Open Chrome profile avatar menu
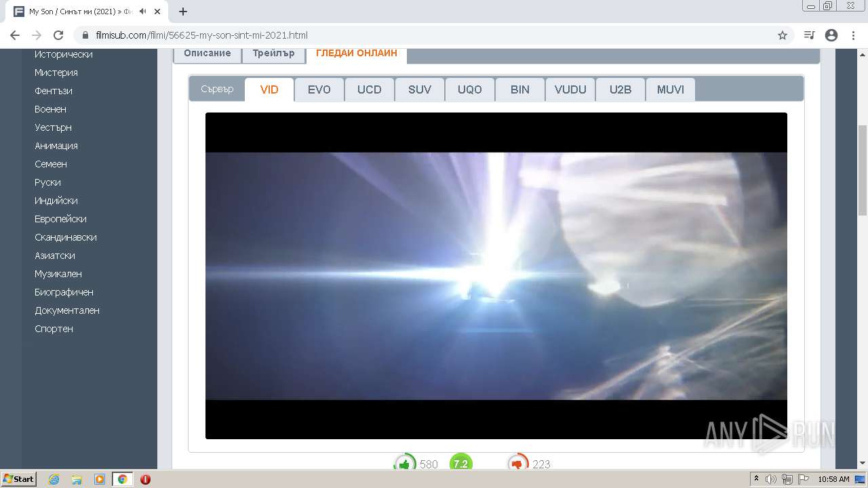This screenshot has width=868, height=488. (831, 35)
